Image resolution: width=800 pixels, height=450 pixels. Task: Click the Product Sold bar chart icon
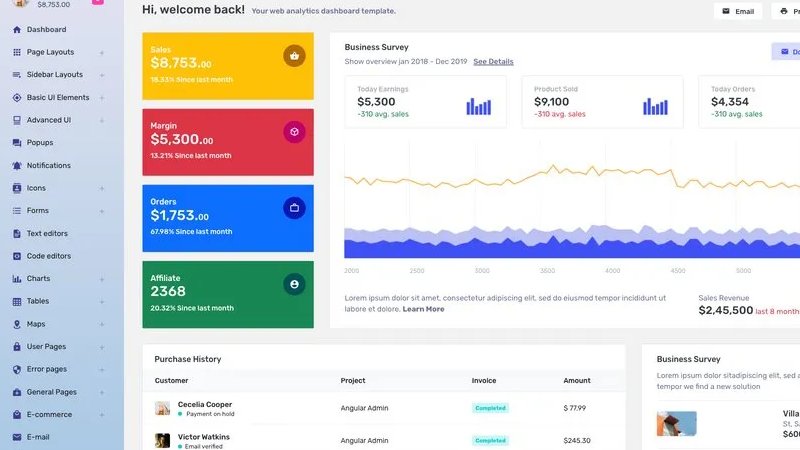655,105
